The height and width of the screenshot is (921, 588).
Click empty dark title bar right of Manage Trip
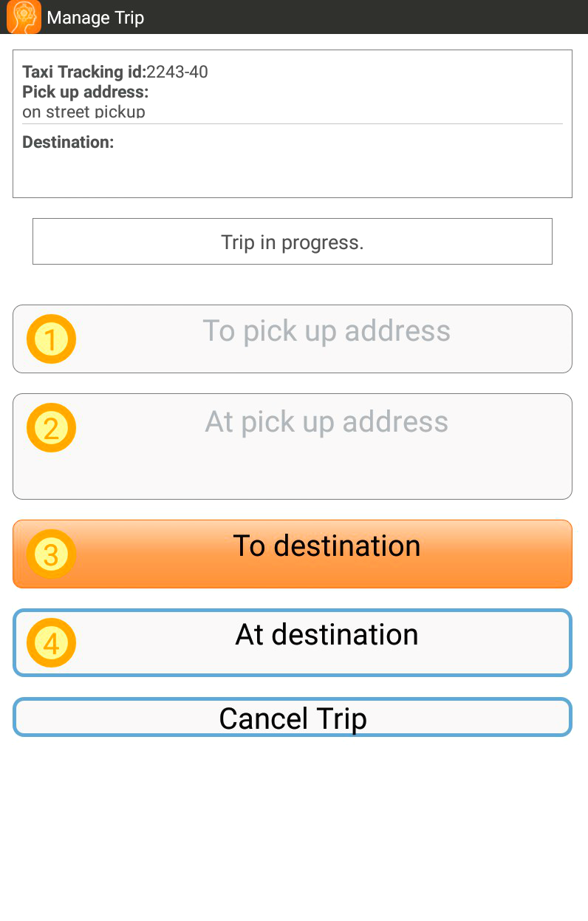[x=366, y=17]
